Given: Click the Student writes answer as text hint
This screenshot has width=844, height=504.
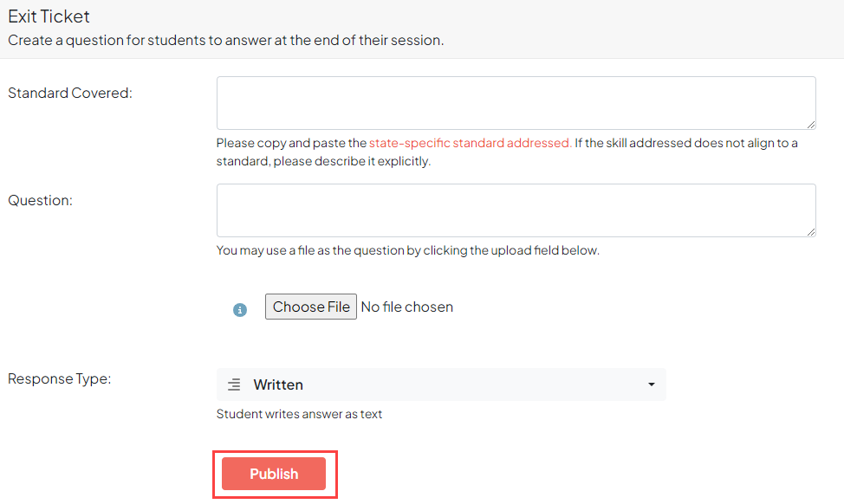Looking at the screenshot, I should coord(299,414).
